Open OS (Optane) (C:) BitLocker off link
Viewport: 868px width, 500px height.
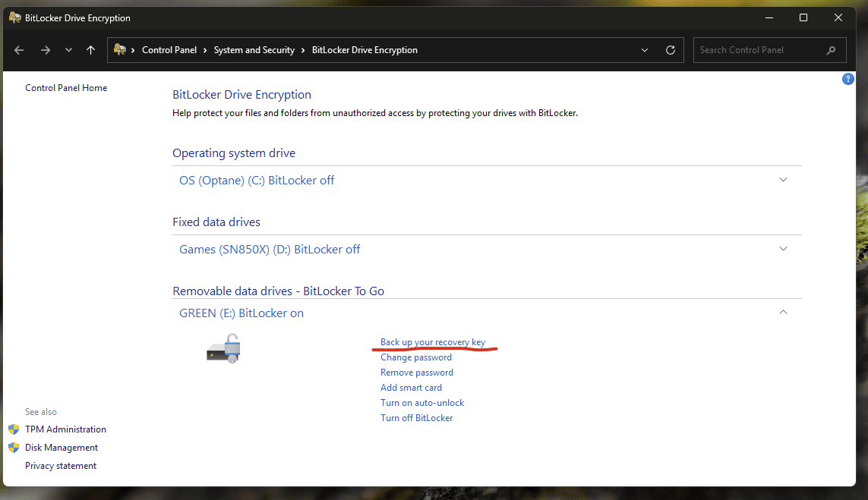tap(257, 181)
